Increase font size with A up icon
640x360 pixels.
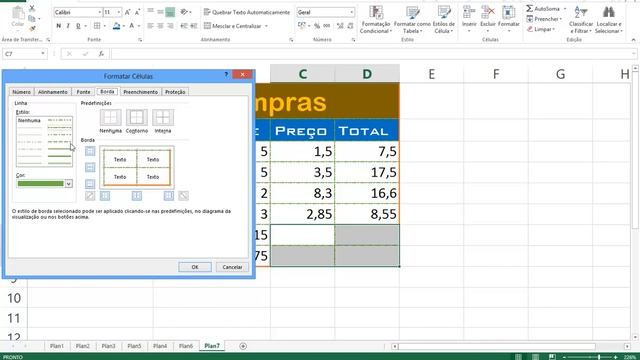(x=128, y=13)
